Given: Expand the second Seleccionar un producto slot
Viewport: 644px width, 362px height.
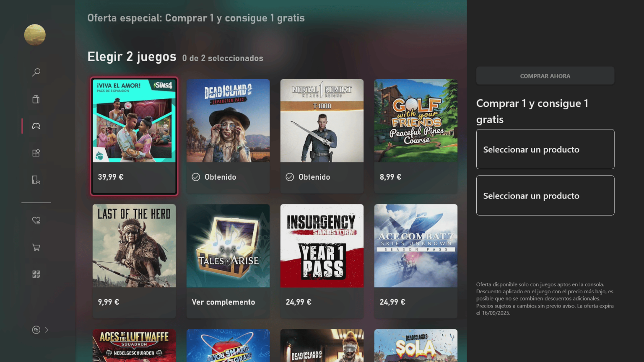Looking at the screenshot, I should click(x=545, y=195).
